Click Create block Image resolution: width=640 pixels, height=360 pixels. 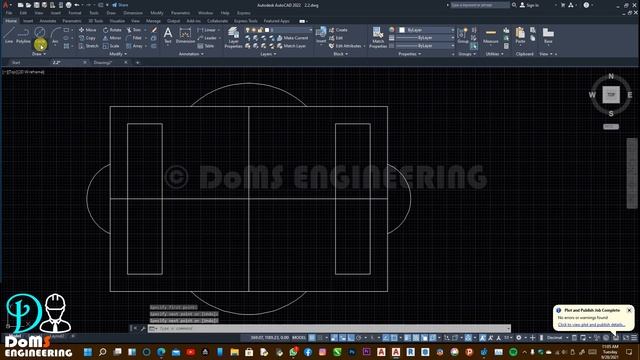(338, 30)
